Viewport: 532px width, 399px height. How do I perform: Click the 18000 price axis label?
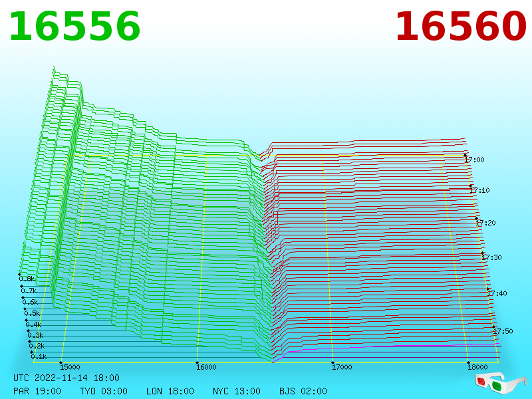click(477, 367)
